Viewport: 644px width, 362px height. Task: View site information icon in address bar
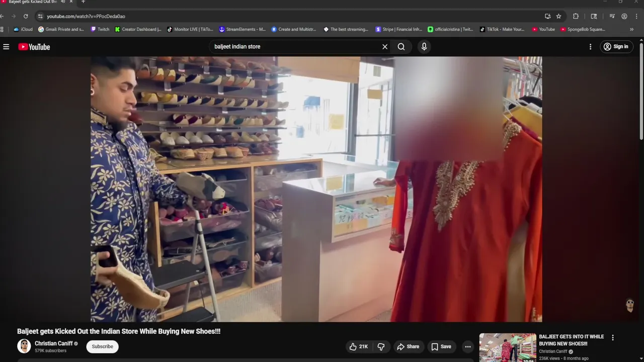coord(40,16)
